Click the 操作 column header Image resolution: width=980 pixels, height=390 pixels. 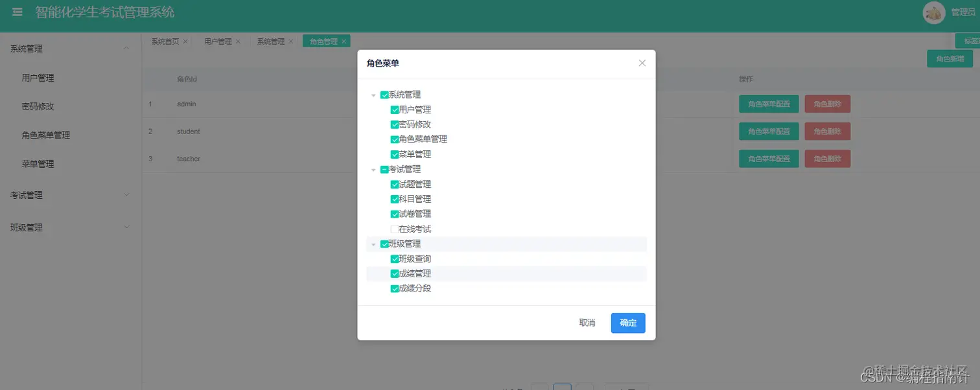click(746, 79)
